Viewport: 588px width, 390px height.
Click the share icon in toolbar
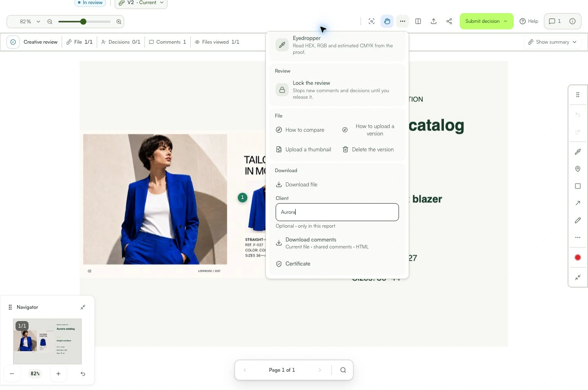[x=449, y=21]
